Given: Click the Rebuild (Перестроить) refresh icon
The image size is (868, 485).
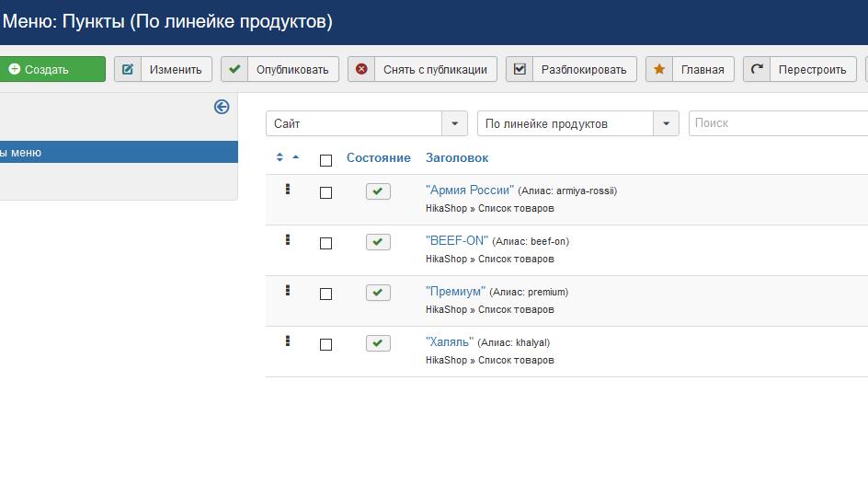Looking at the screenshot, I should pos(757,69).
